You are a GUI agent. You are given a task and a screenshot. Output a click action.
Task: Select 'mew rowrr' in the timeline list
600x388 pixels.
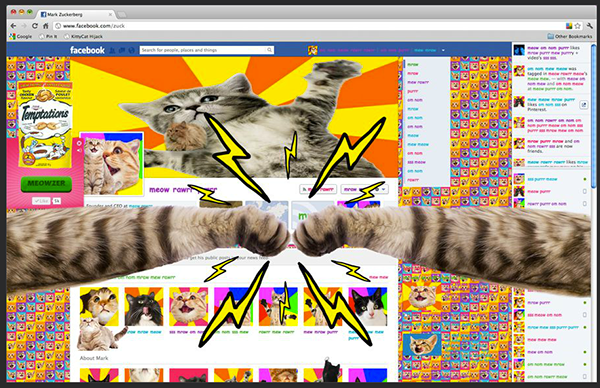pos(418,82)
